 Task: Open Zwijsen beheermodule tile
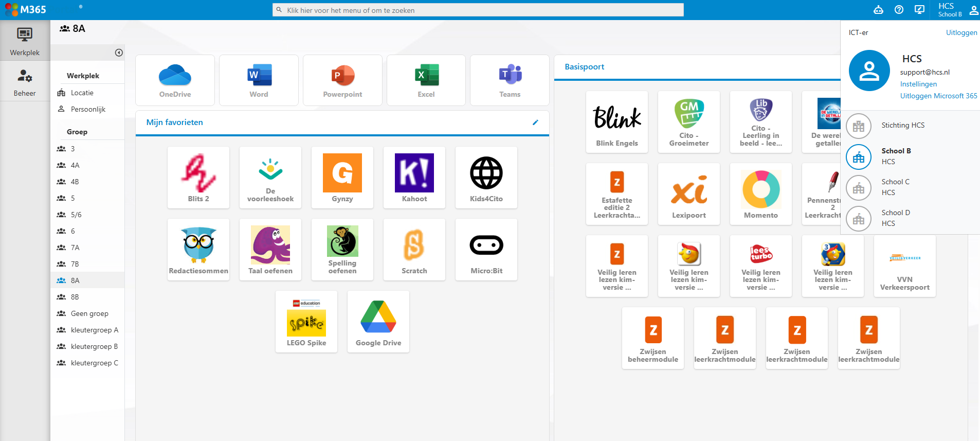[653, 338]
